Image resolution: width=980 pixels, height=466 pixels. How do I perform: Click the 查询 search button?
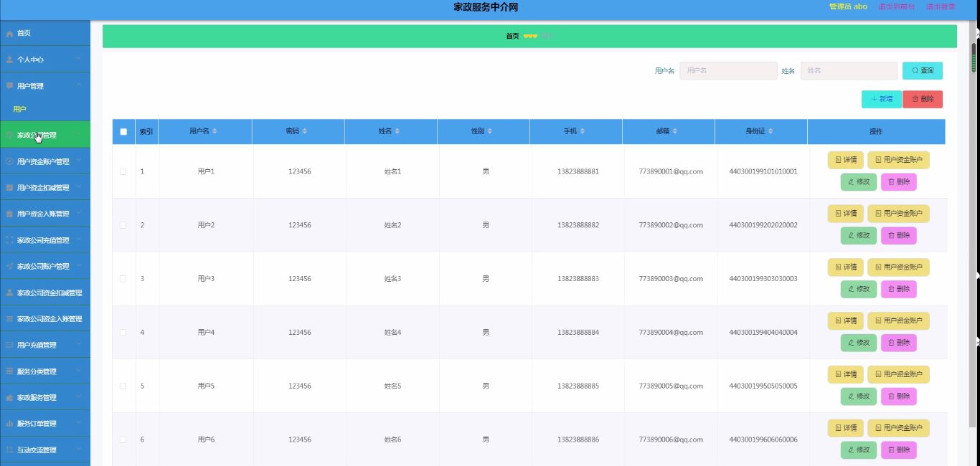[923, 71]
